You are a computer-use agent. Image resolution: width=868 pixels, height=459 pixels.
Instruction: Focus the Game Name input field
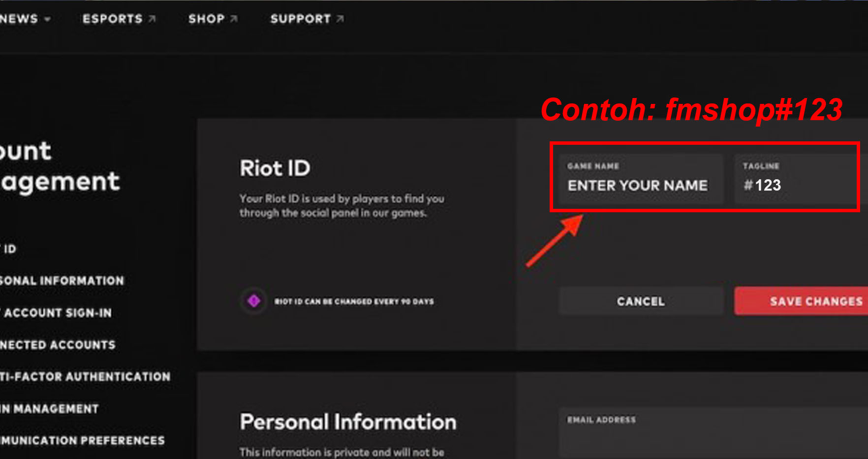(641, 180)
